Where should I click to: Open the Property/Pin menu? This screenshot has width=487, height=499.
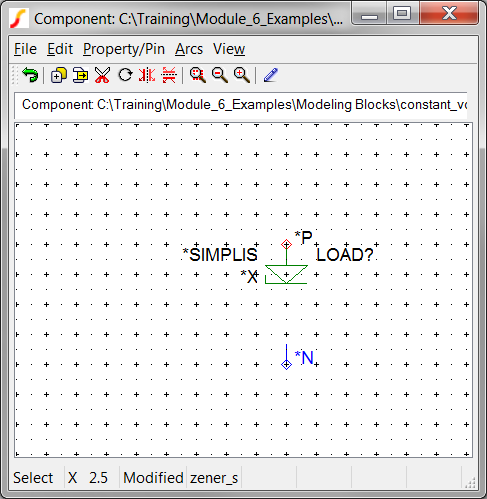coord(124,49)
